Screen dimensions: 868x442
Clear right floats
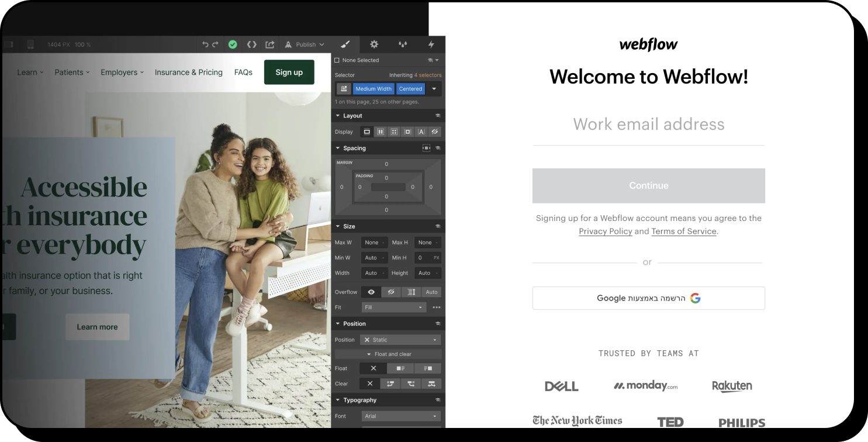click(x=411, y=384)
